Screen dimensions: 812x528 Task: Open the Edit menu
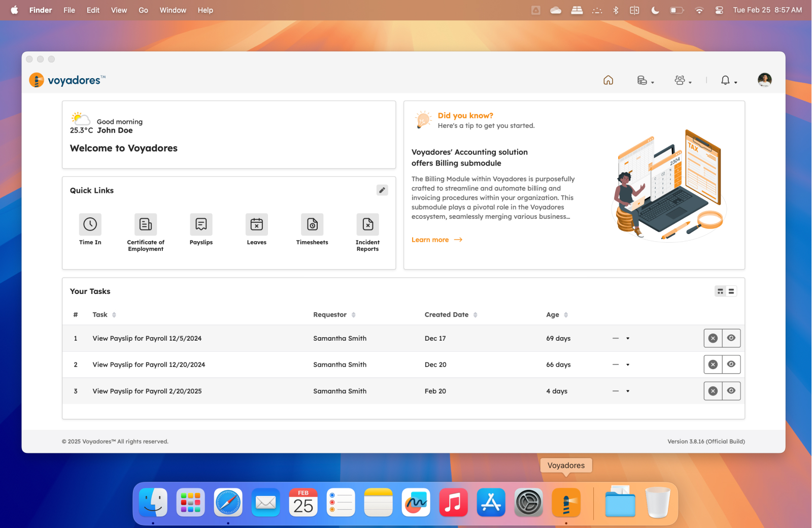93,10
